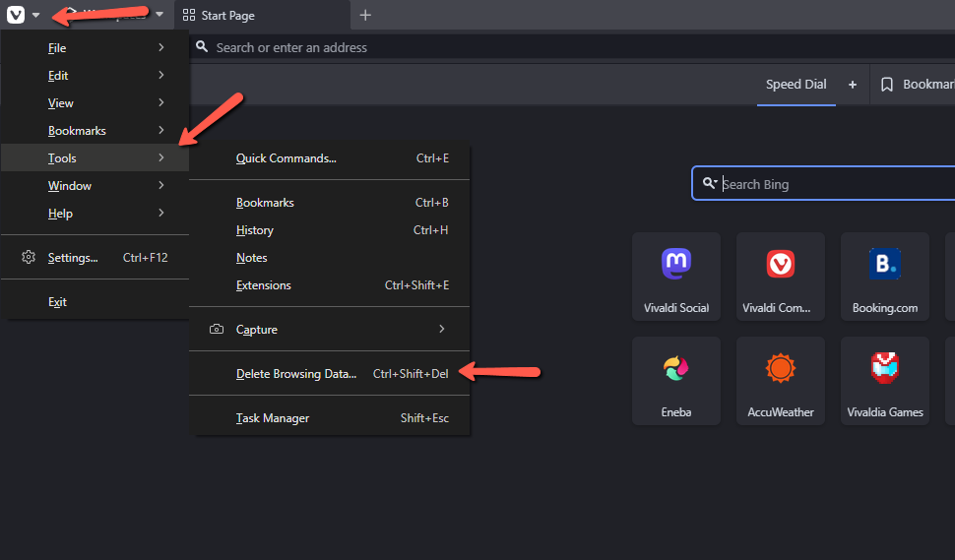Image resolution: width=955 pixels, height=560 pixels.
Task: Open Quick Commands from Tools submenu
Action: [x=330, y=158]
